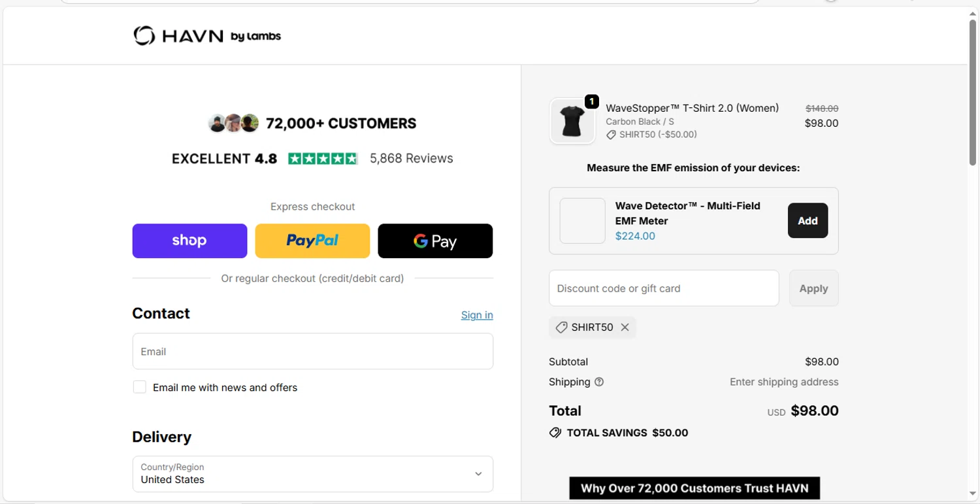
Task: Click the USD $98.00 total amount
Action: tap(803, 411)
